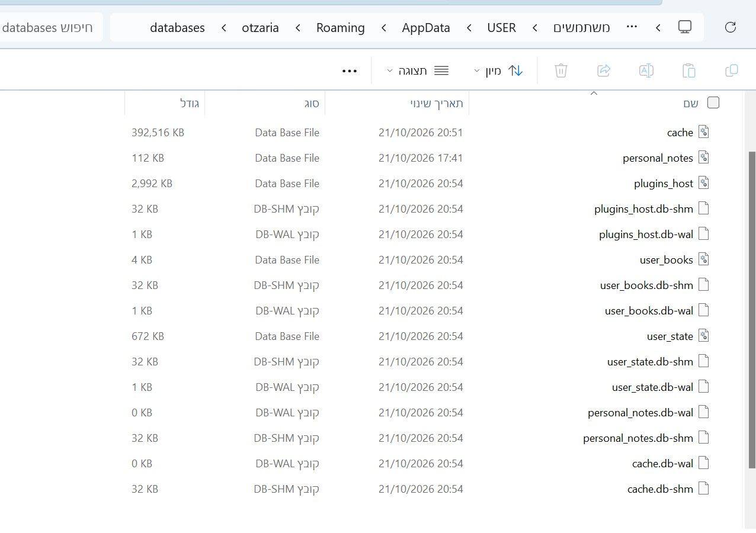Expand the chevron between otzaria and Roaming
The width and height of the screenshot is (756, 533).
coord(298,28)
